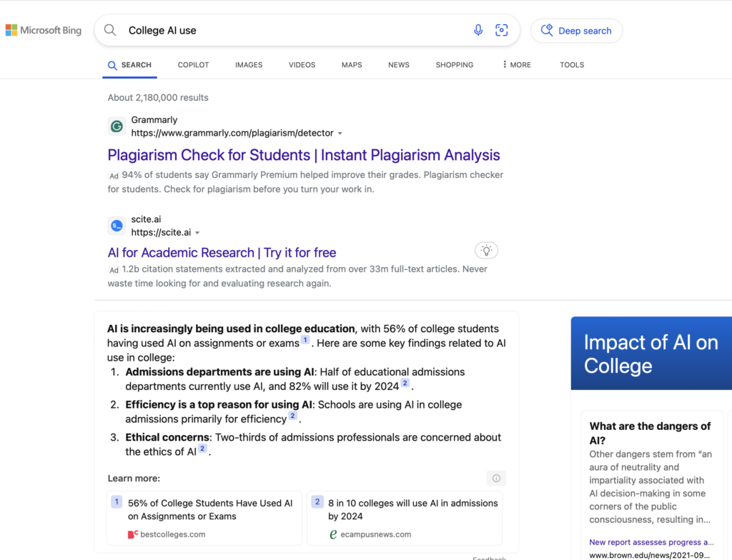Image resolution: width=732 pixels, height=560 pixels.
Task: Expand dropdown arrow beside Grammarly URL
Action: click(x=340, y=134)
